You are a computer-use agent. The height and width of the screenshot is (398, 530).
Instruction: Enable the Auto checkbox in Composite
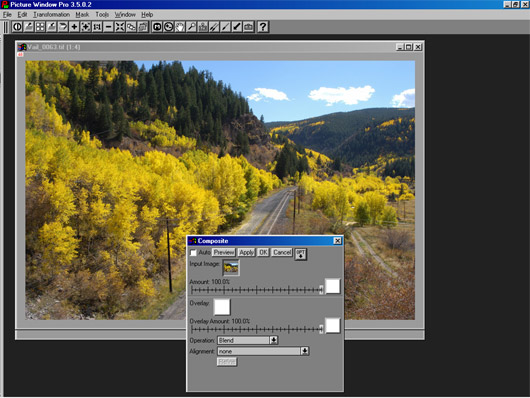coord(193,253)
